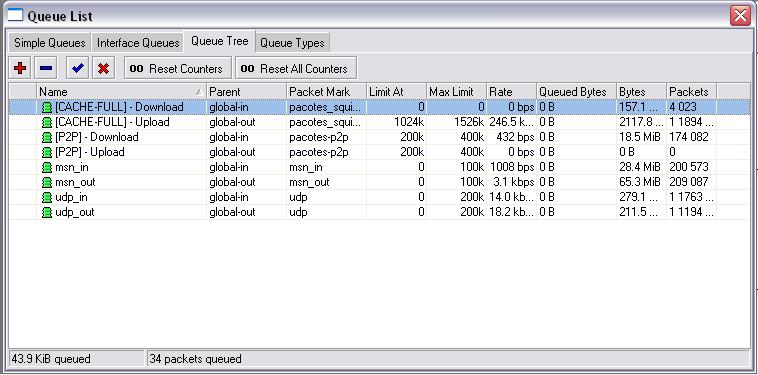Click pacotes-p2p mark in [P2P] - Download row

[x=319, y=137]
